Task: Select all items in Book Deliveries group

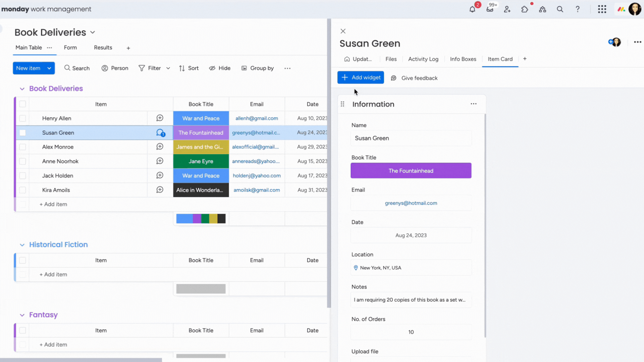Action: tap(22, 104)
